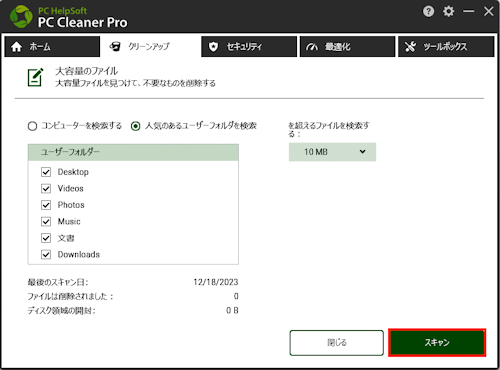Screen dimensions: 500x370
Task: Open settings gear icon
Action: coord(448,11)
